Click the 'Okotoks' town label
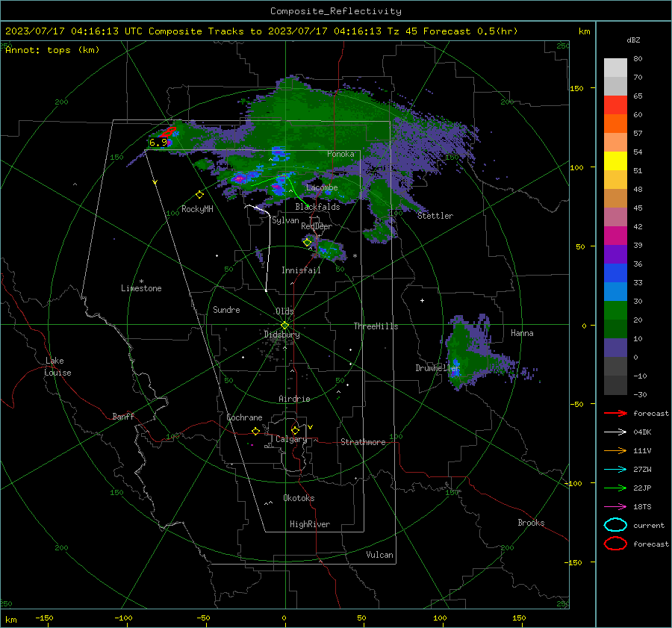 pos(299,498)
